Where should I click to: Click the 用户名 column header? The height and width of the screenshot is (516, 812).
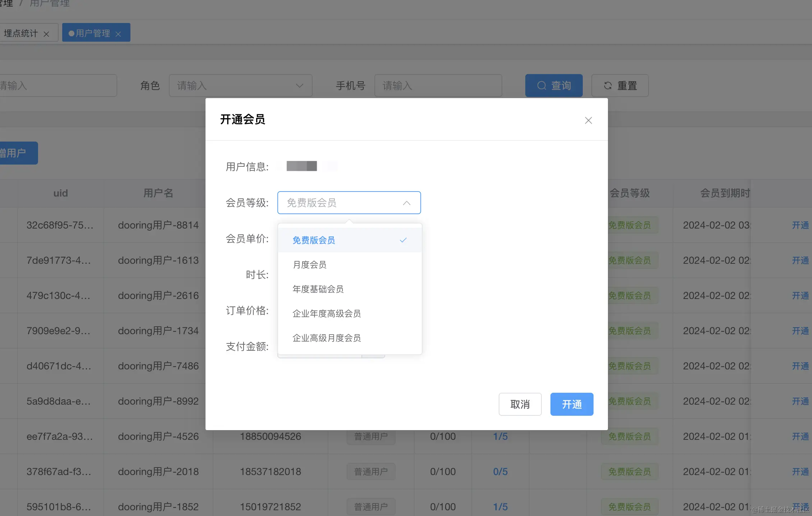tap(158, 193)
